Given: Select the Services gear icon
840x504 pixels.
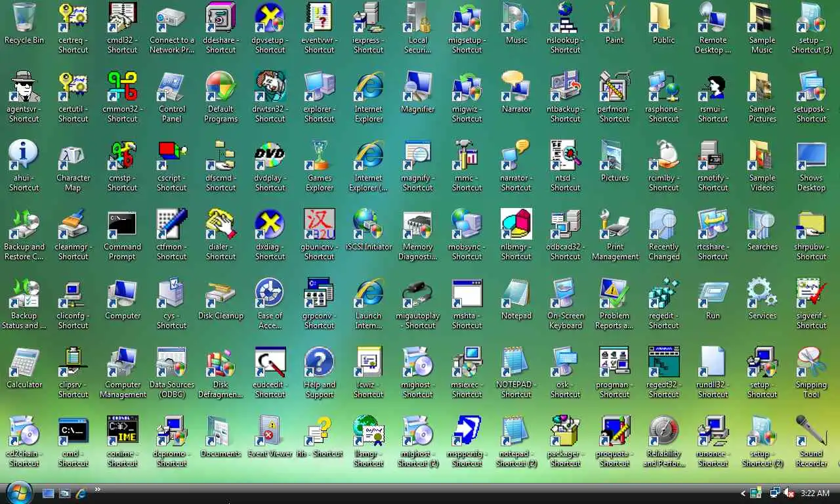Looking at the screenshot, I should pyautogui.click(x=763, y=293).
